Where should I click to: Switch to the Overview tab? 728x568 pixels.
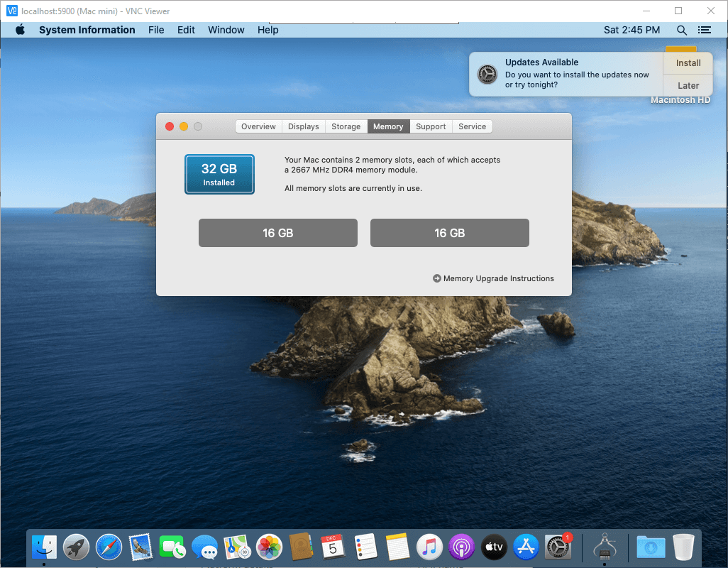[258, 126]
